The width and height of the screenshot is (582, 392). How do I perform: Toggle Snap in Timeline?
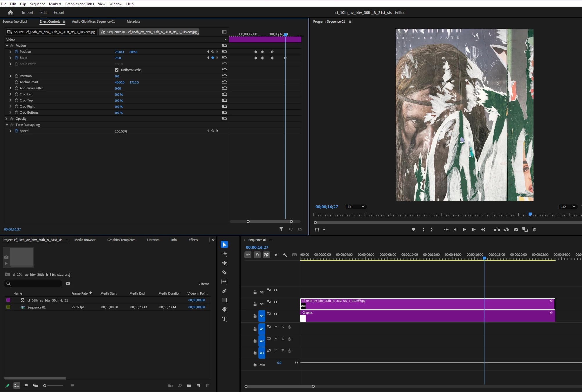click(257, 255)
